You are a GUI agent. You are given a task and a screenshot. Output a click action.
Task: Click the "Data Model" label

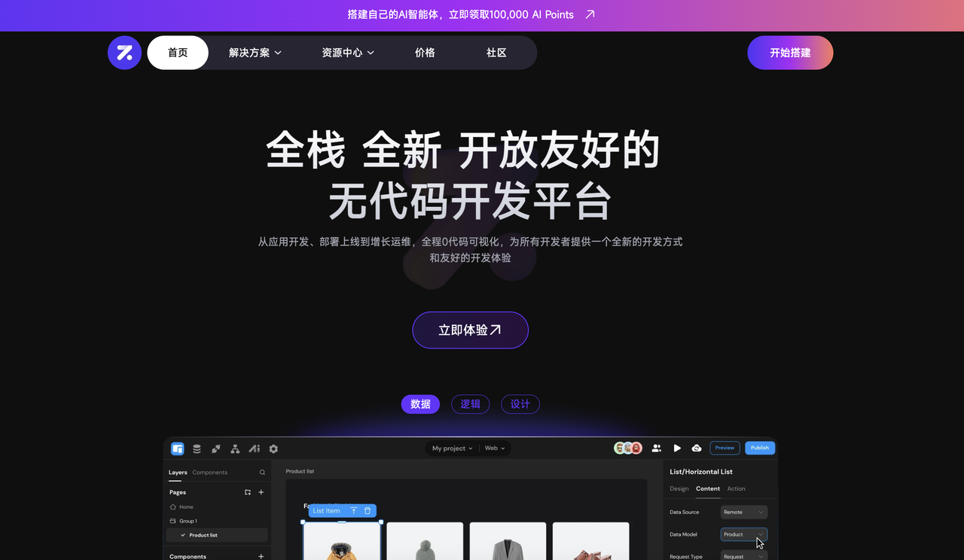tap(683, 534)
